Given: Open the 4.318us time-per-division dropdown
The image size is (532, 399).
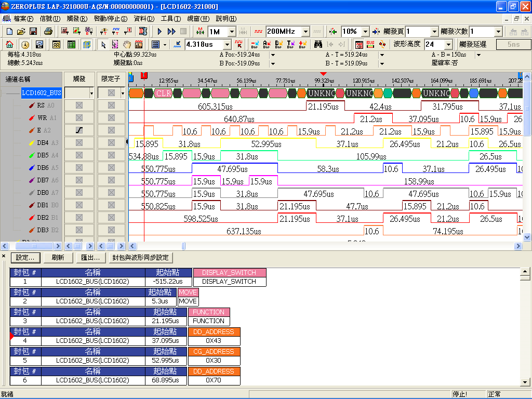Looking at the screenshot, I should [228, 45].
